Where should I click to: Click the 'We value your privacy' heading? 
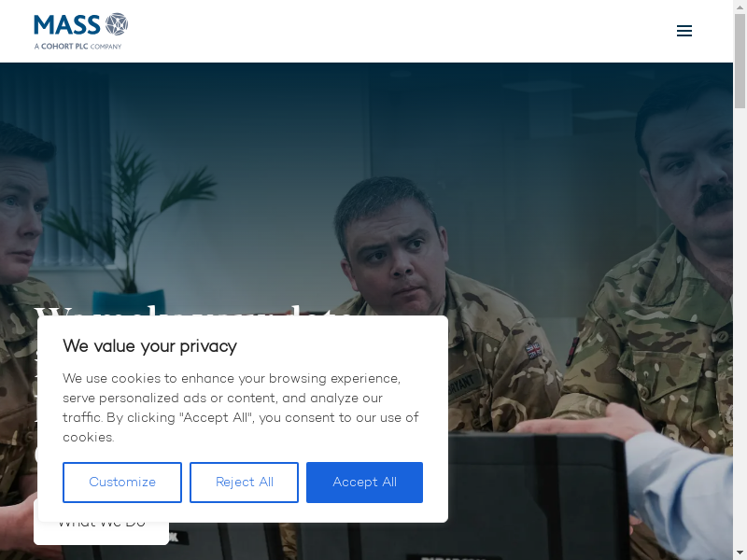[x=149, y=346]
